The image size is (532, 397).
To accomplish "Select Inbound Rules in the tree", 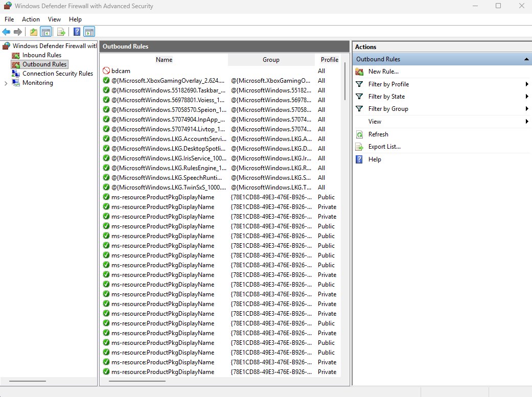I will 42,55.
